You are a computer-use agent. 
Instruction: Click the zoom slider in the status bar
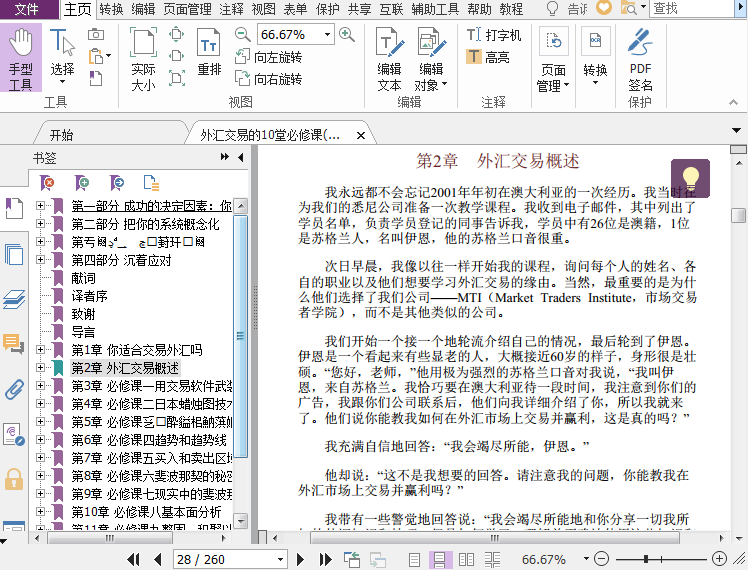point(661,559)
